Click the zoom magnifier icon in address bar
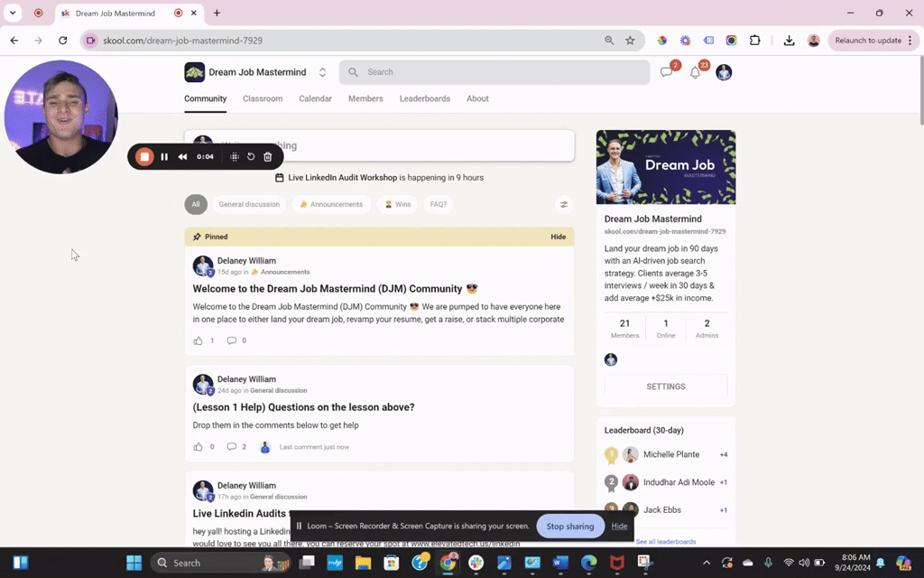The height and width of the screenshot is (578, 924). (x=609, y=40)
